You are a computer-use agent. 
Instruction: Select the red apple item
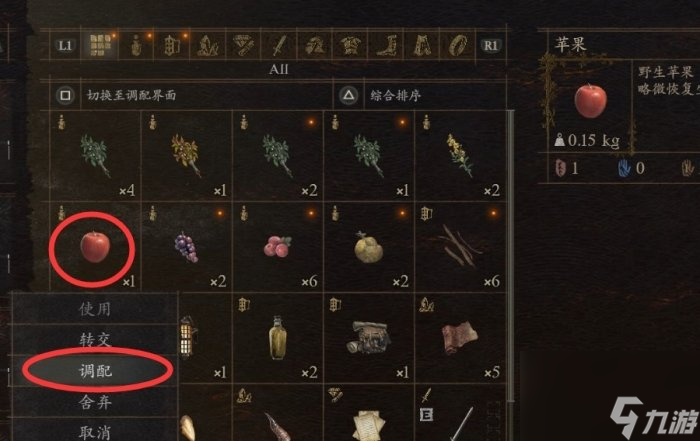pyautogui.click(x=95, y=246)
